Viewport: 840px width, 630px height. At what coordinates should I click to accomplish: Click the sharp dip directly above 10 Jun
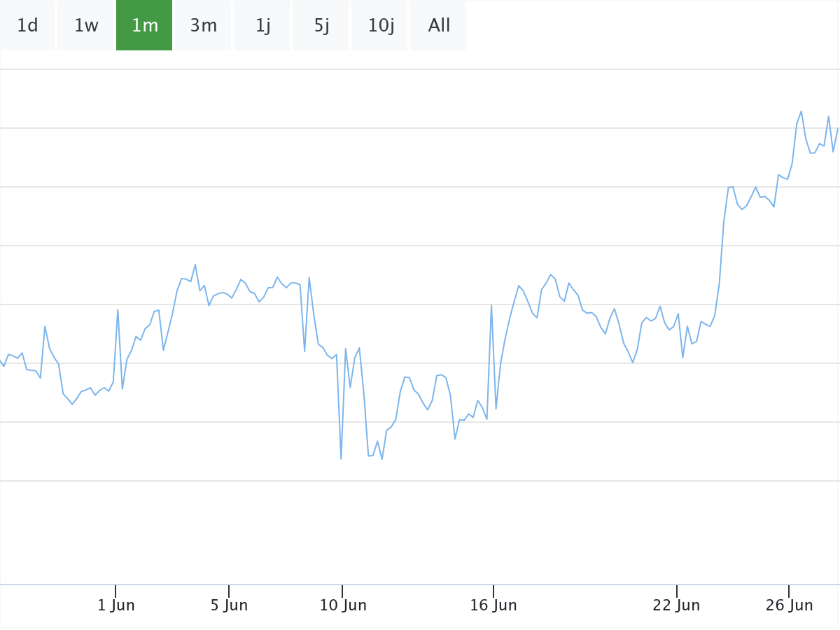(341, 458)
